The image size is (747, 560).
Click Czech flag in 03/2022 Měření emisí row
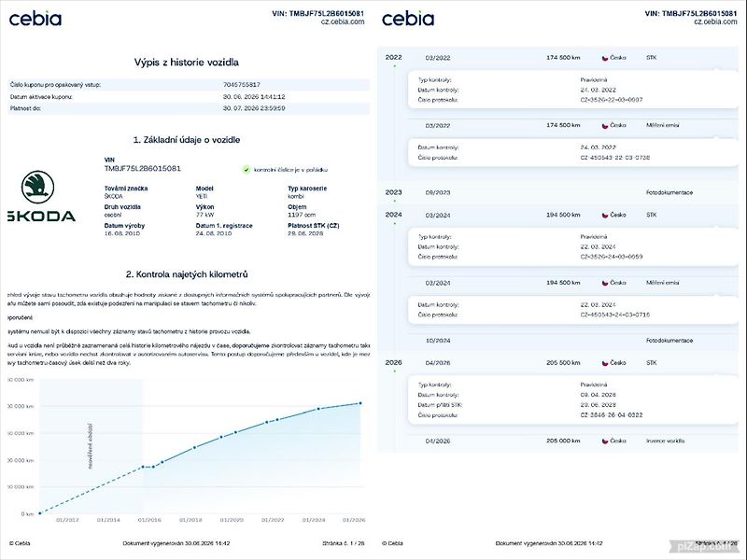click(x=605, y=125)
